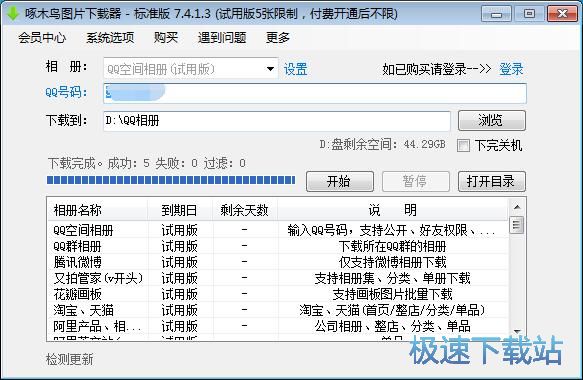The image size is (583, 380).
Task: Select the 腾讯微博 row
Action: [278, 262]
